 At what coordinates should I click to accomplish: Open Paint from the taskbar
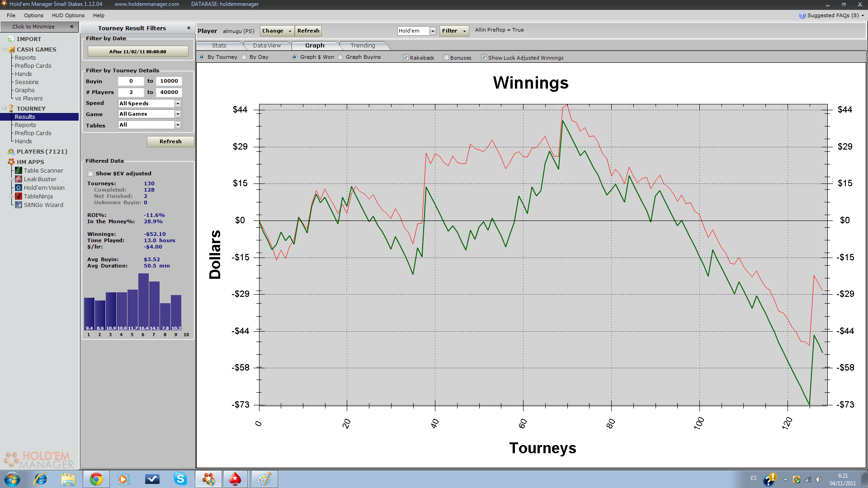click(264, 479)
